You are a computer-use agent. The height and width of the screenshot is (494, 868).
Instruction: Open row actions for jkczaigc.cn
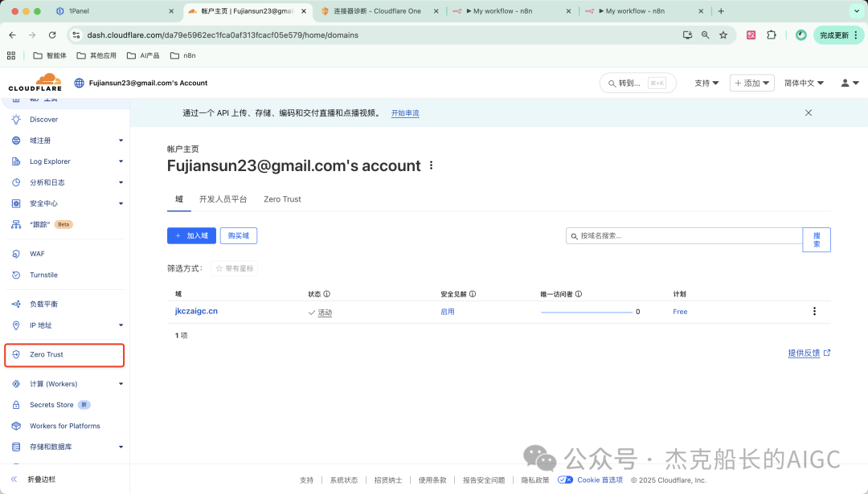(814, 312)
